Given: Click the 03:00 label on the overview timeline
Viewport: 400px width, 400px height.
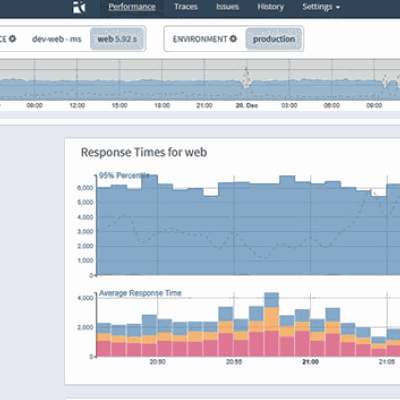Looking at the screenshot, I should 289,105.
